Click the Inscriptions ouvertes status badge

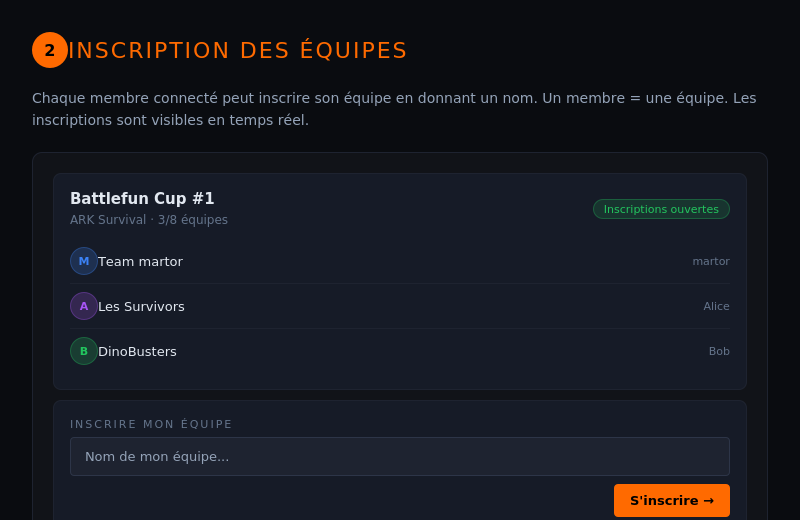pyautogui.click(x=661, y=209)
